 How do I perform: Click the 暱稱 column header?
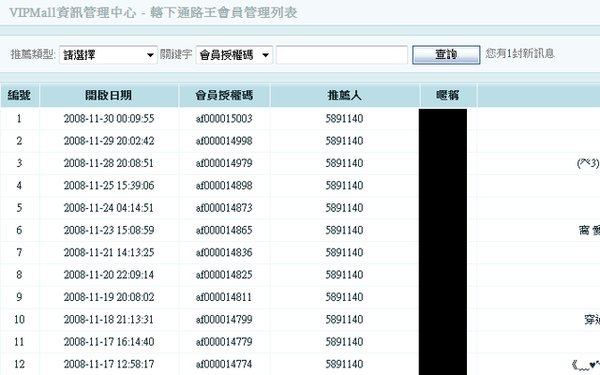point(448,95)
